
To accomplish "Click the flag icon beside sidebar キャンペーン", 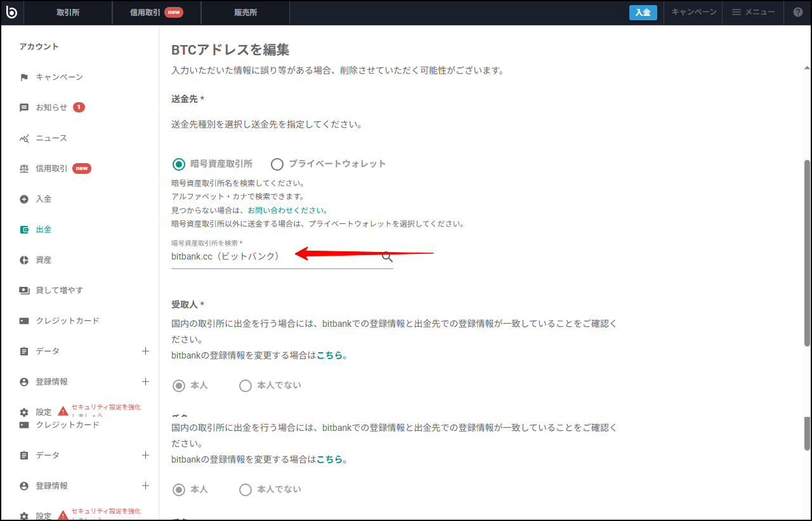I will coord(24,77).
